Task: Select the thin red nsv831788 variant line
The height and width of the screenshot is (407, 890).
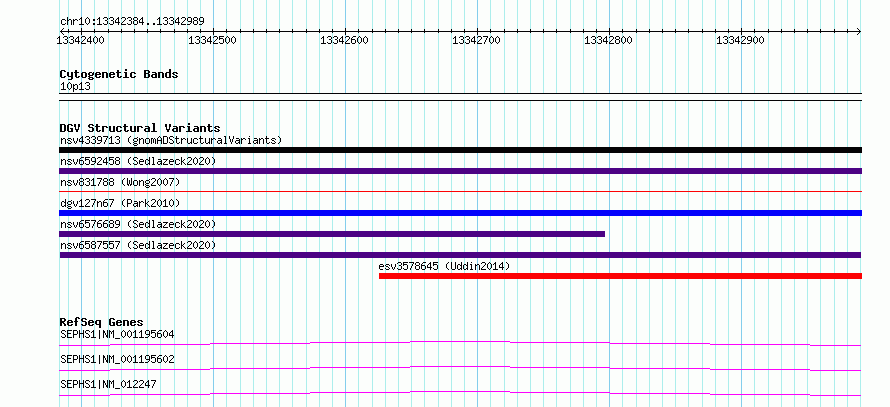Action: point(460,192)
